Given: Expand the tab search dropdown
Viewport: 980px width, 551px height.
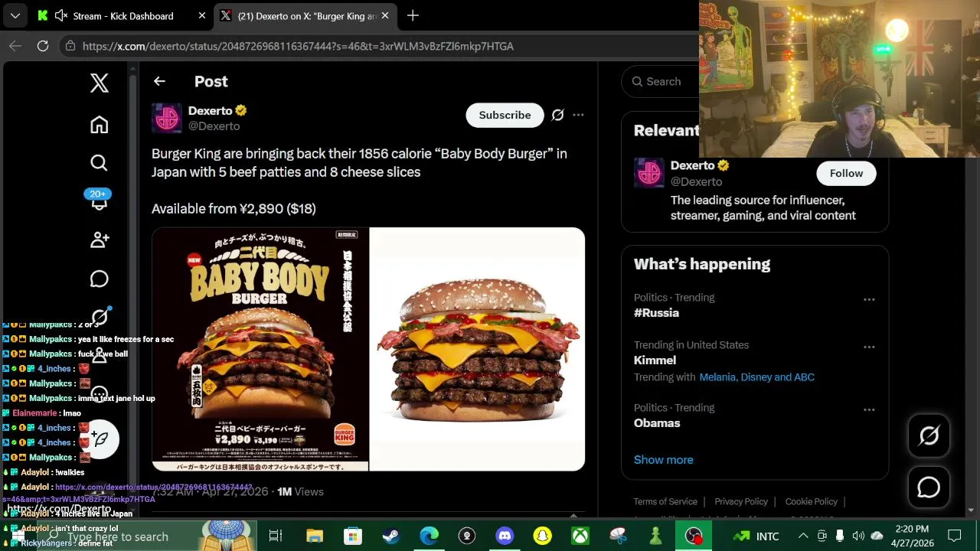Looking at the screenshot, I should [x=15, y=15].
